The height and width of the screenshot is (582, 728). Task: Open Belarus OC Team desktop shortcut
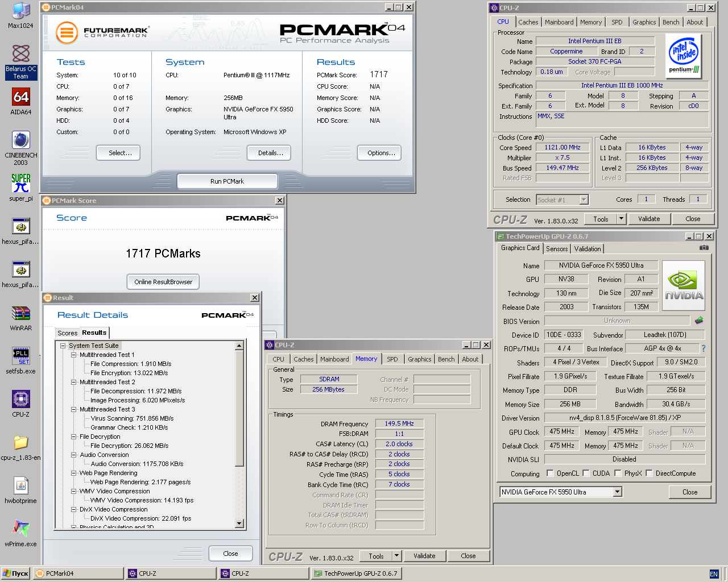click(x=21, y=61)
